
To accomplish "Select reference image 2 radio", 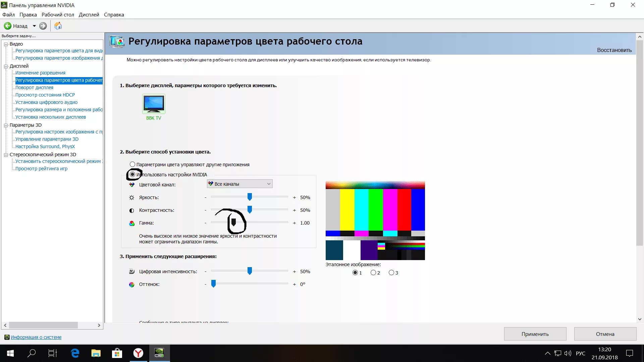I will coord(373,273).
